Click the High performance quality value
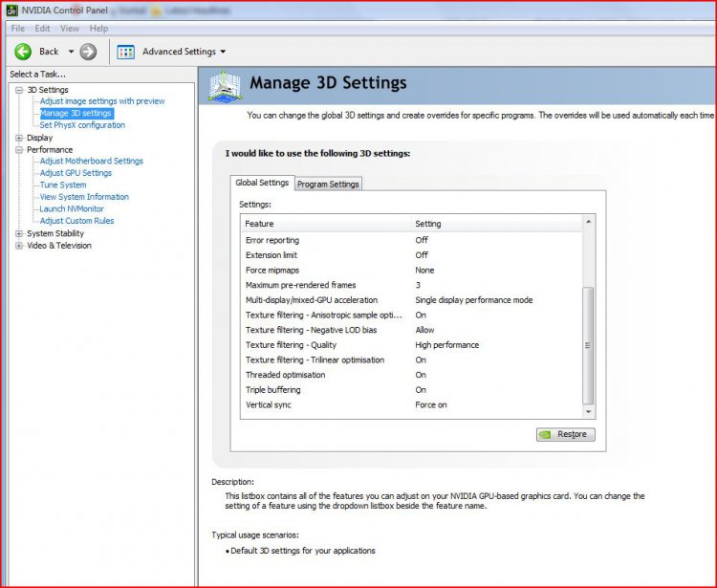This screenshot has width=717, height=588. click(446, 345)
